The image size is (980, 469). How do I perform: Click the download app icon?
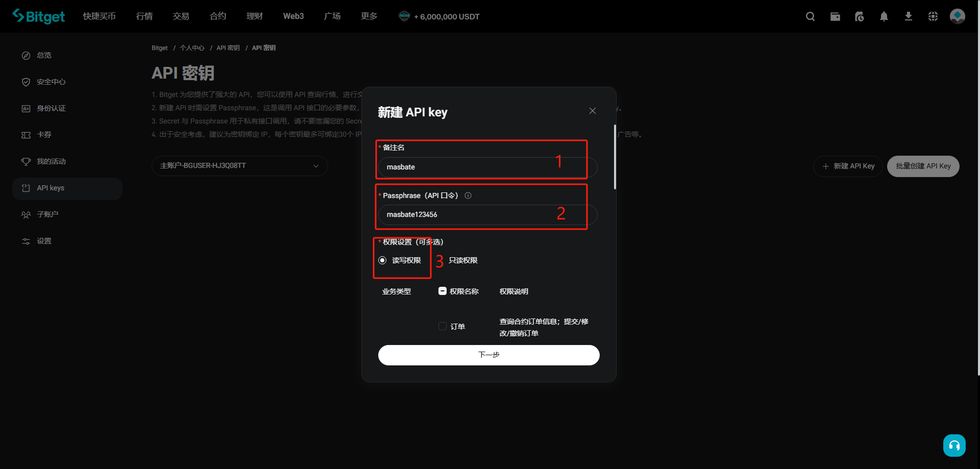pos(909,16)
